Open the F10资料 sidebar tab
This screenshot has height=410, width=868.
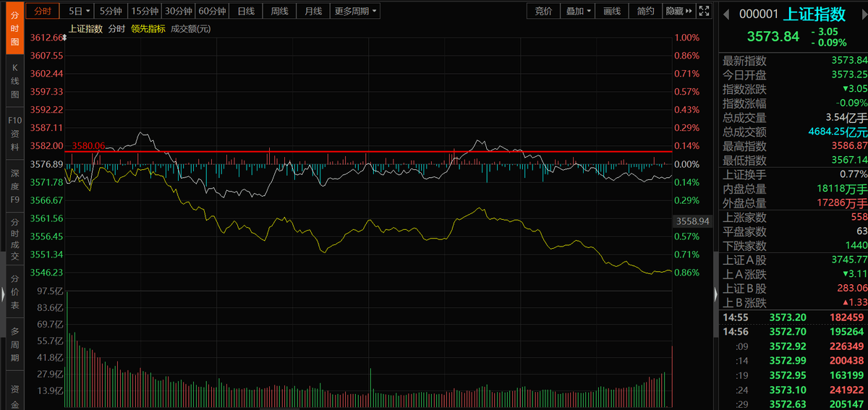(x=14, y=133)
